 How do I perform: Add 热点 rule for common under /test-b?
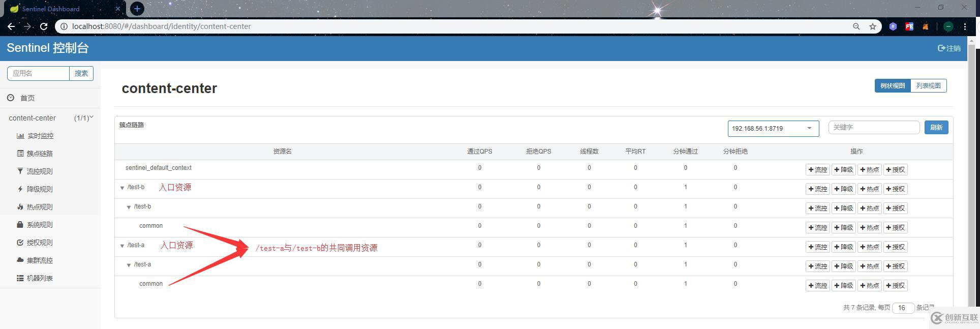click(x=870, y=228)
